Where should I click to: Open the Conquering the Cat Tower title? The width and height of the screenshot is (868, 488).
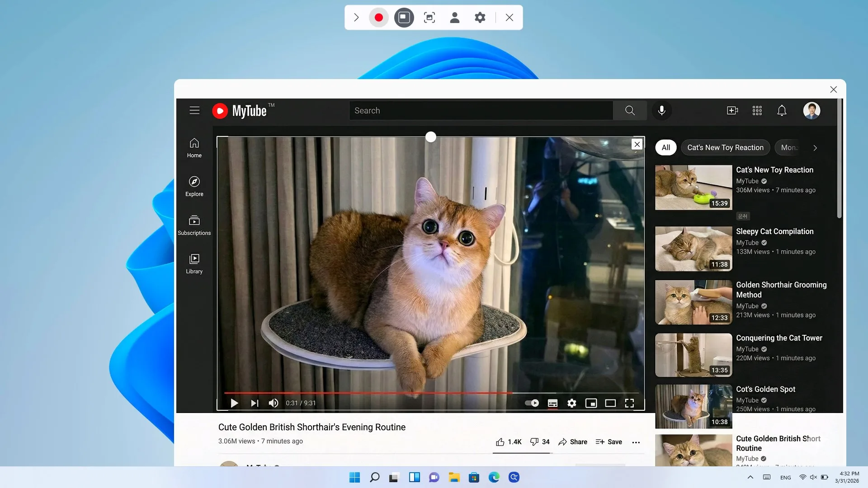coord(779,338)
